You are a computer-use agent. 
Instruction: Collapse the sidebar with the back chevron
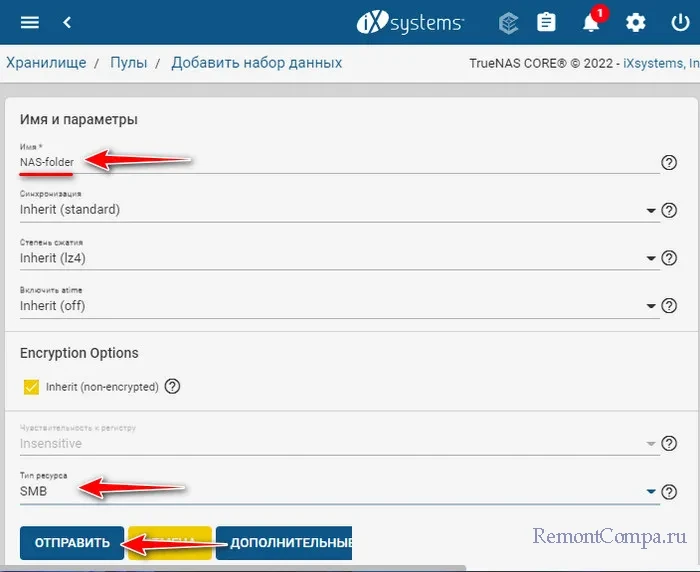pyautogui.click(x=67, y=22)
